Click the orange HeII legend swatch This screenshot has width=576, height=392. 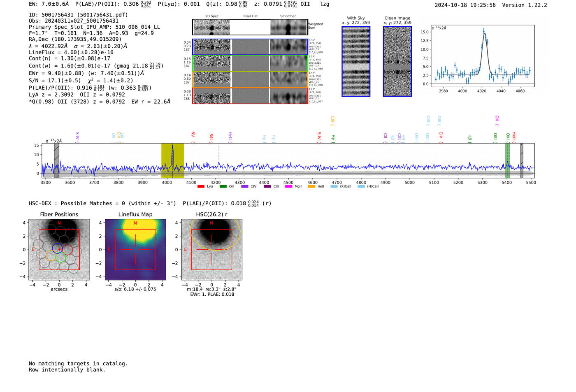(x=311, y=187)
